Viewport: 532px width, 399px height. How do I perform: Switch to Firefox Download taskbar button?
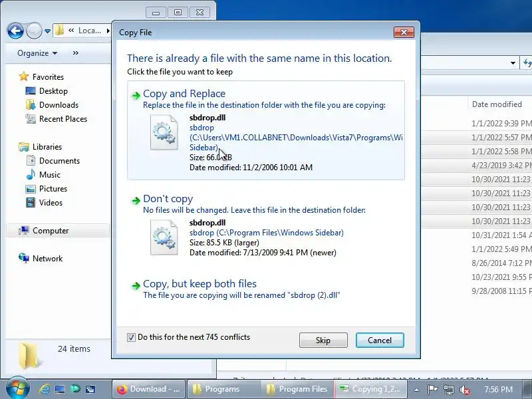point(149,389)
